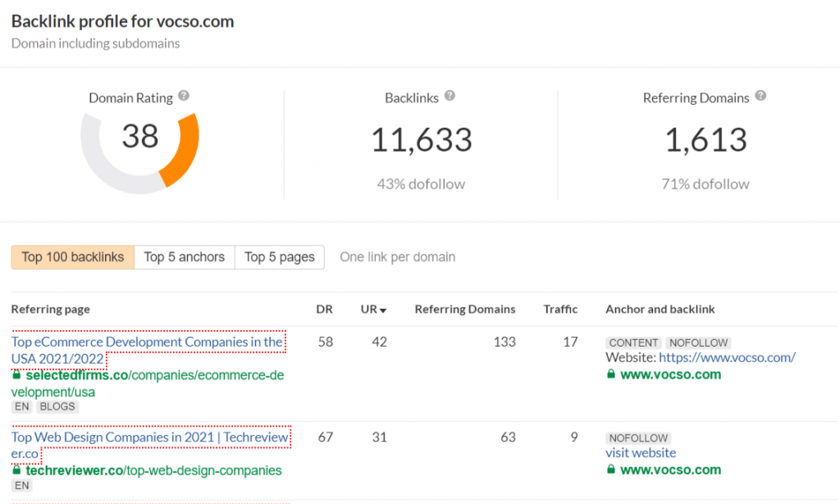Switch to the Top 5 anchors tab

(184, 257)
